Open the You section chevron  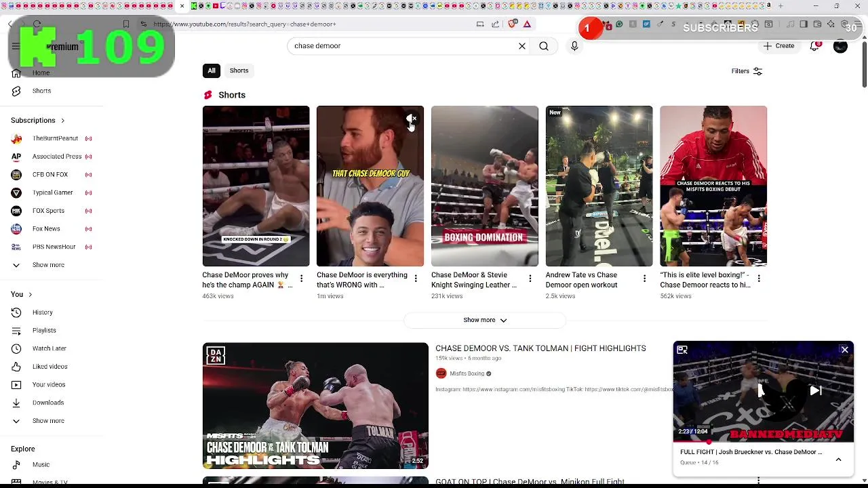30,295
